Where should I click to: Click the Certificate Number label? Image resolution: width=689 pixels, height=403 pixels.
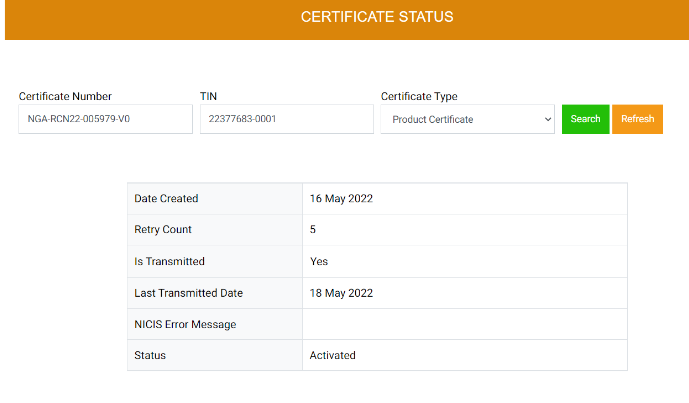click(x=65, y=96)
